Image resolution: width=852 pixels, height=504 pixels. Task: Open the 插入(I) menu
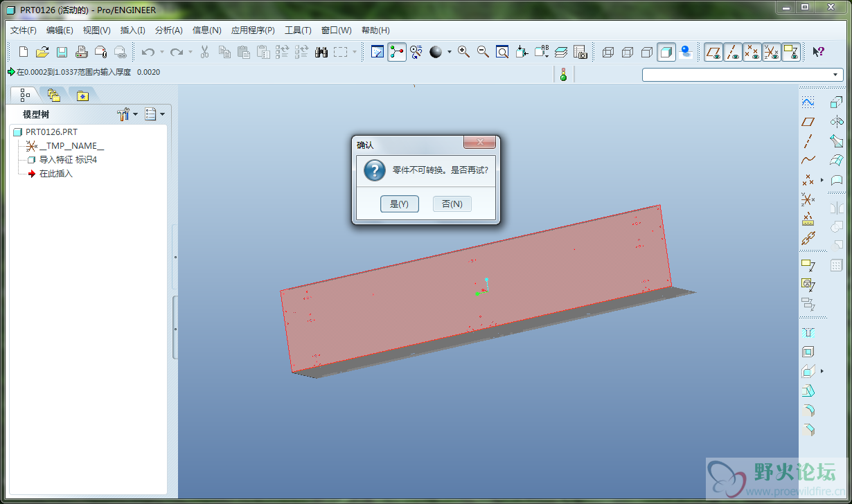click(x=133, y=30)
